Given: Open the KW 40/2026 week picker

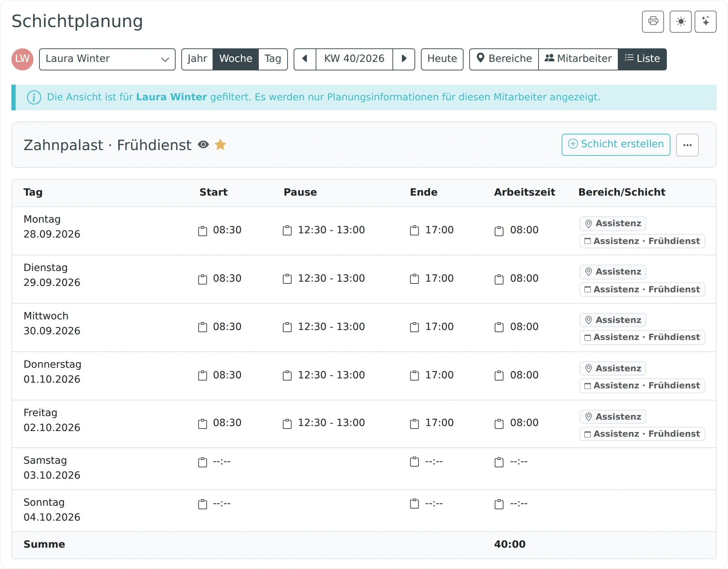Looking at the screenshot, I should (x=354, y=59).
